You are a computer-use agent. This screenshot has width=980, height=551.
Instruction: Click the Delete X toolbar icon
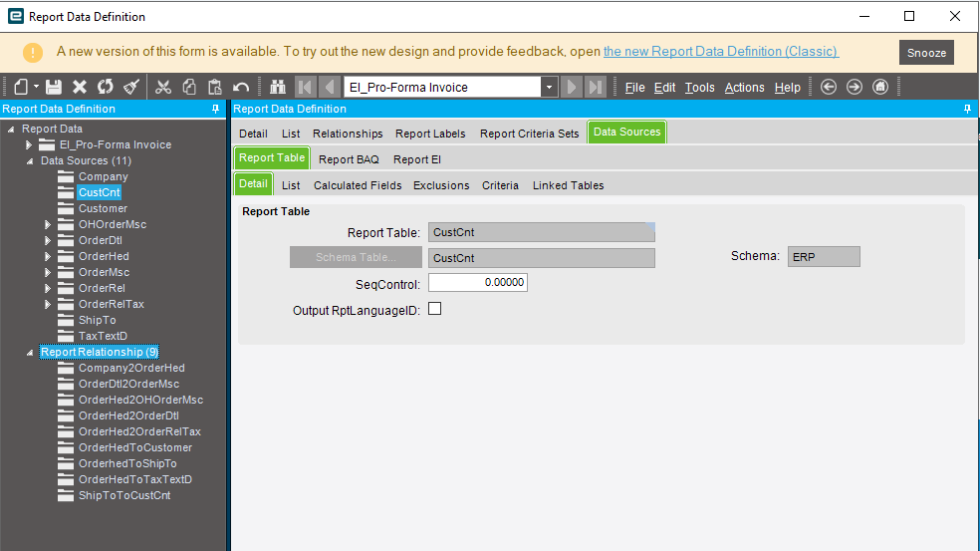click(x=80, y=87)
